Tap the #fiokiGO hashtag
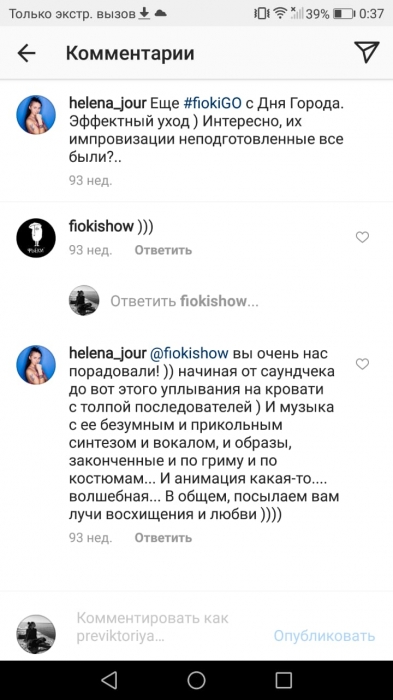 pos(213,103)
